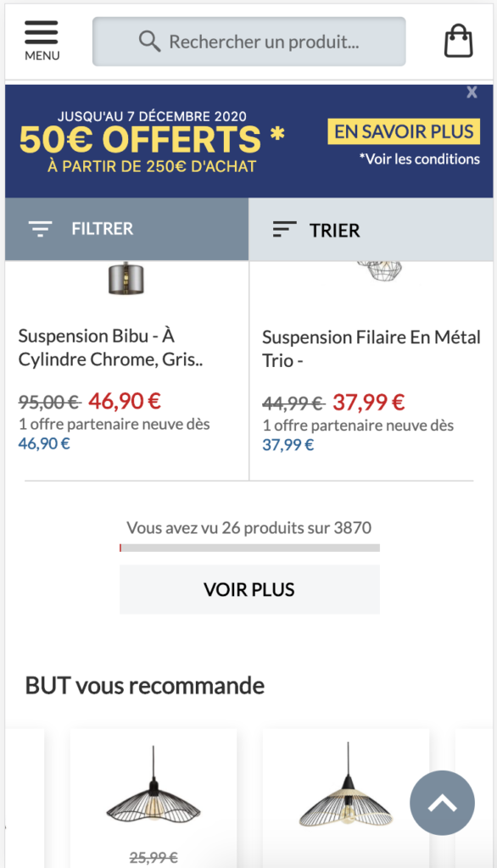Click the products viewed progress bar

250,548
